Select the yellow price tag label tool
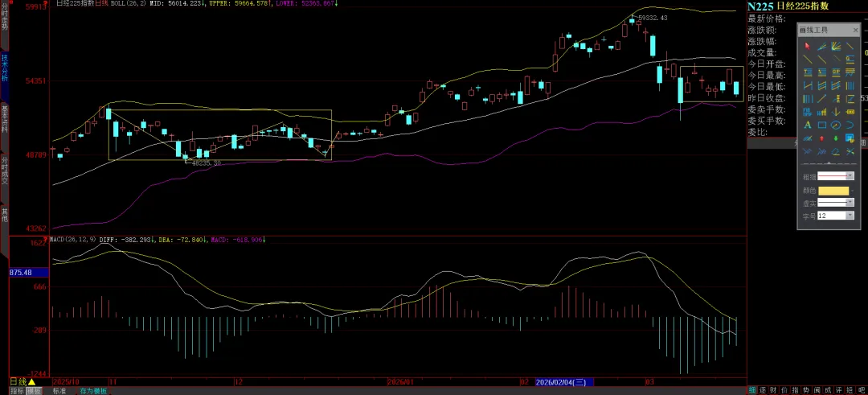The height and width of the screenshot is (395, 868). coord(850,111)
